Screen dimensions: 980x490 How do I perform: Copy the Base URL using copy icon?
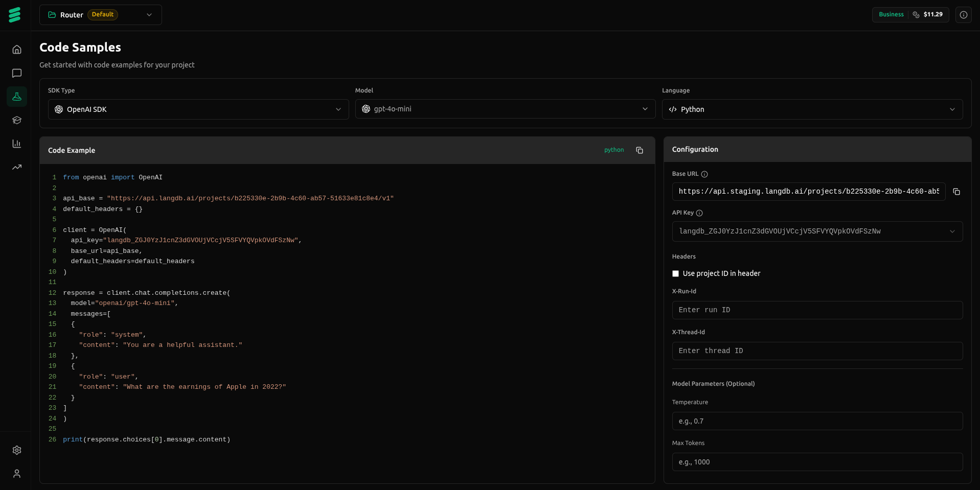click(956, 192)
